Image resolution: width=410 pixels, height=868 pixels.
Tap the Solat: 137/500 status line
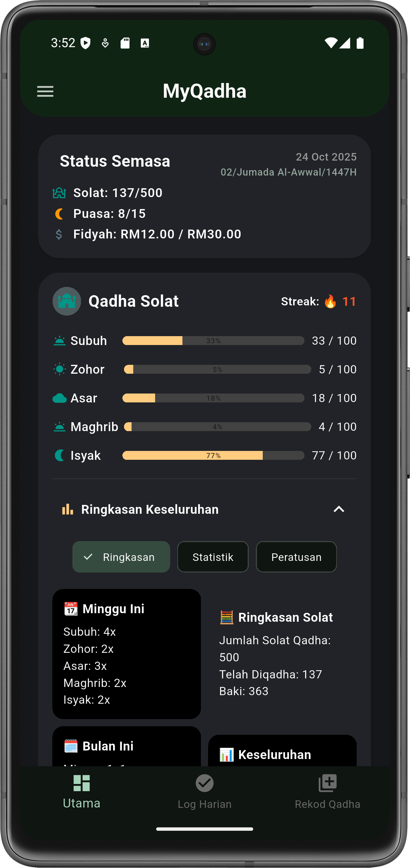coord(118,193)
